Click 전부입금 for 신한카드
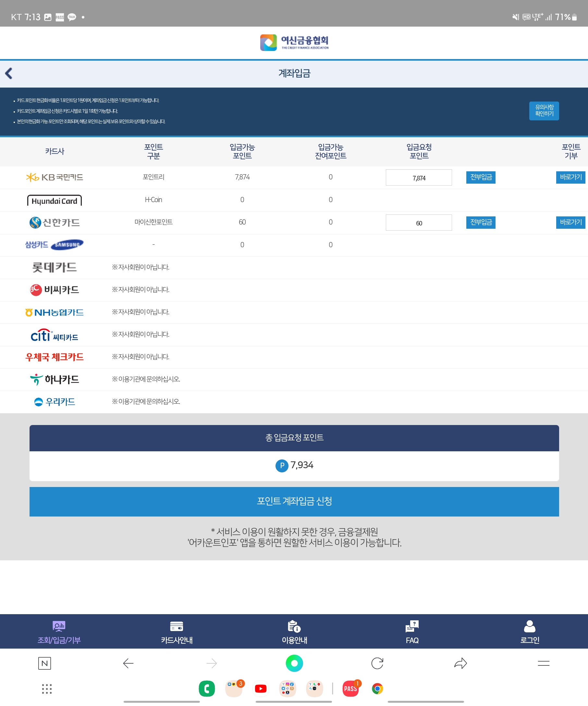This screenshot has height=706, width=588. [481, 222]
